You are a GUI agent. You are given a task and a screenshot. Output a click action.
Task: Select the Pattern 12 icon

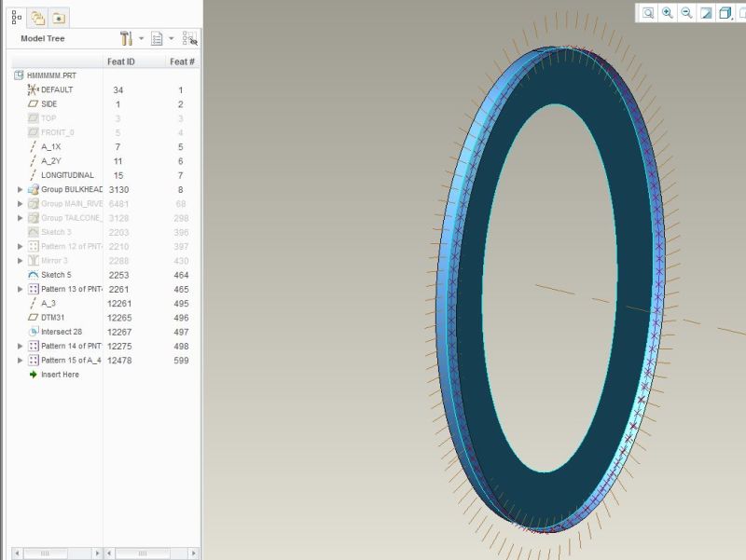pyautogui.click(x=33, y=246)
